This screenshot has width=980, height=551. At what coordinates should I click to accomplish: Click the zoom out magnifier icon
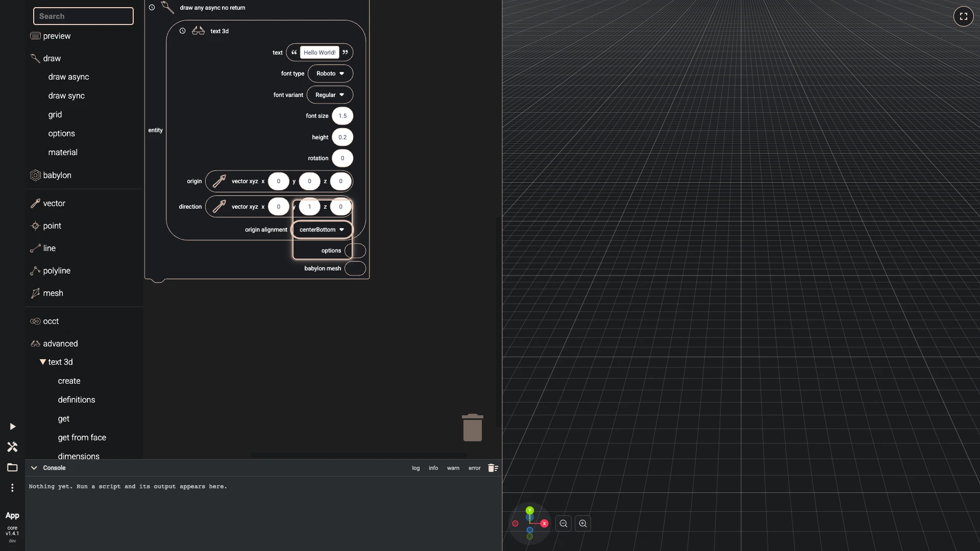(563, 523)
